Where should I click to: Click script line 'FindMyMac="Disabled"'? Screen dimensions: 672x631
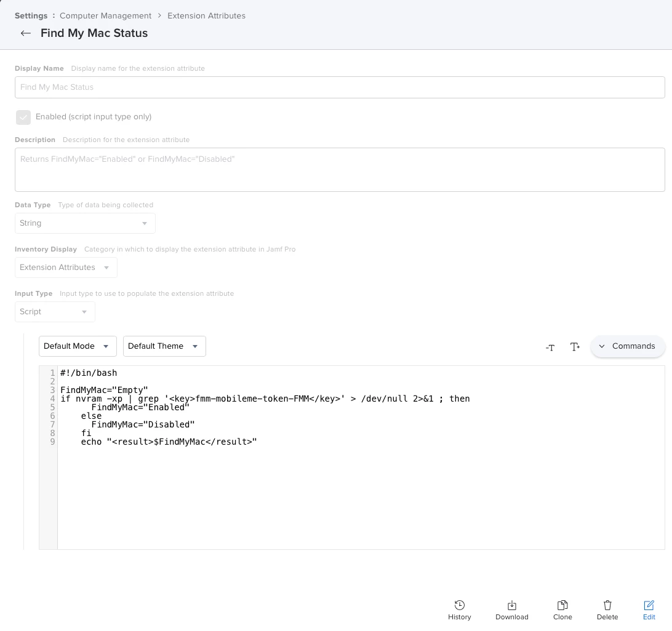pyautogui.click(x=143, y=424)
